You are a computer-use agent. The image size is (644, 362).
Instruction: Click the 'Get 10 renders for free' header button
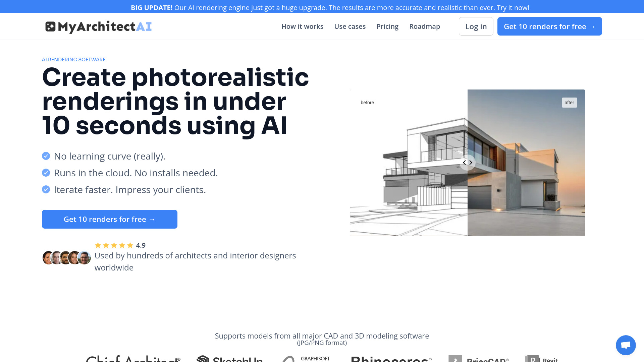pos(550,26)
